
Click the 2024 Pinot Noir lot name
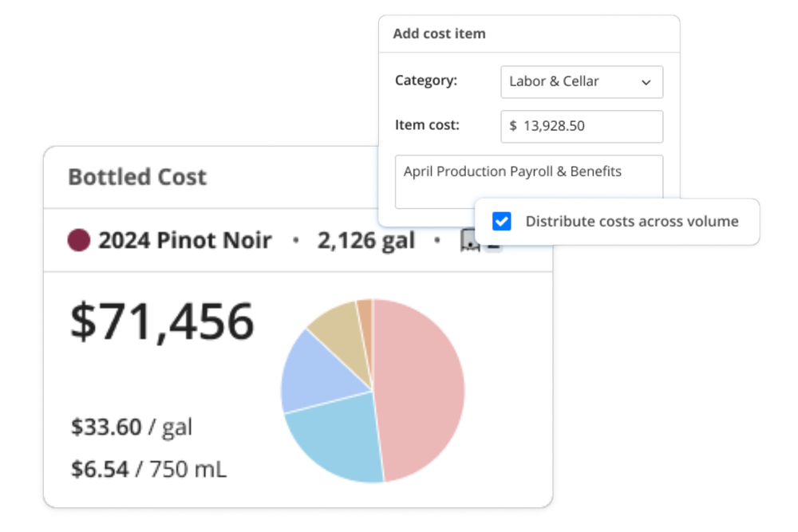185,240
